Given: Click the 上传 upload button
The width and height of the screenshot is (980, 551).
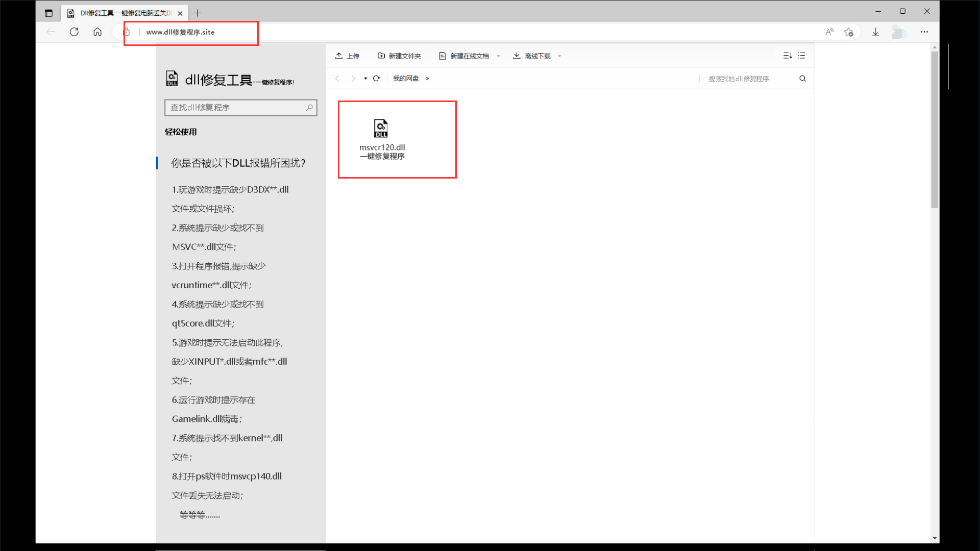Looking at the screenshot, I should (x=347, y=56).
